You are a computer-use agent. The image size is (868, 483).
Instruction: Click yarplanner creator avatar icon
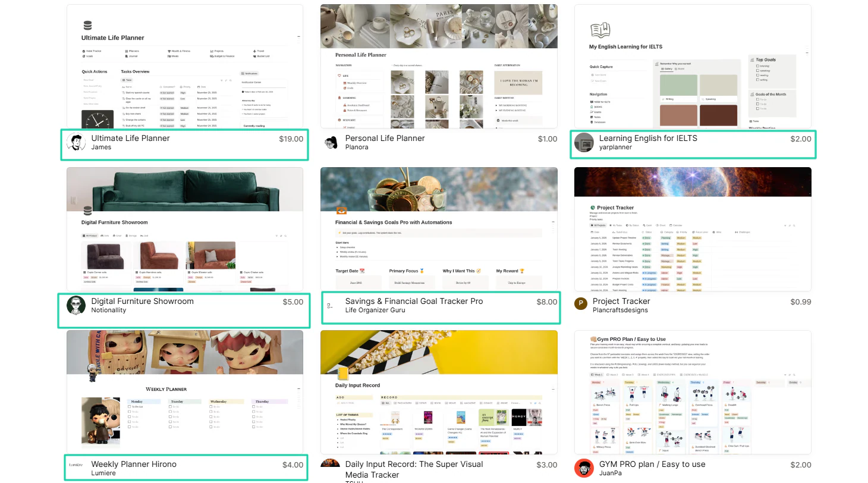click(x=584, y=143)
